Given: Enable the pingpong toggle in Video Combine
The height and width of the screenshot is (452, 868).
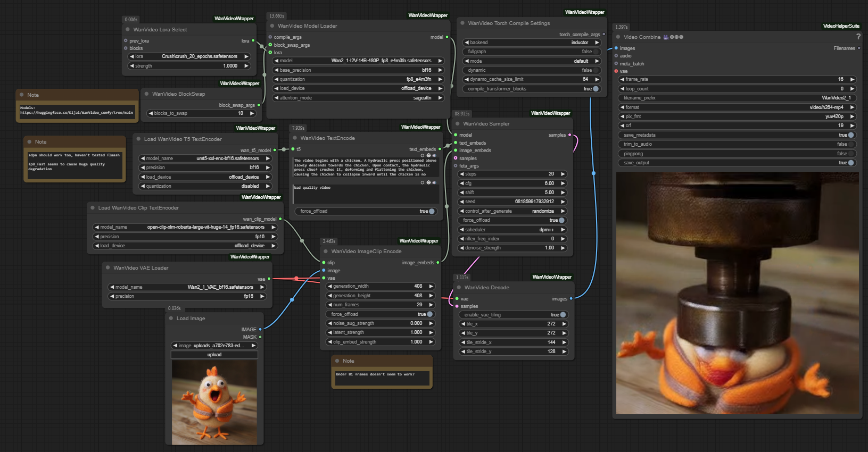Looking at the screenshot, I should [850, 154].
